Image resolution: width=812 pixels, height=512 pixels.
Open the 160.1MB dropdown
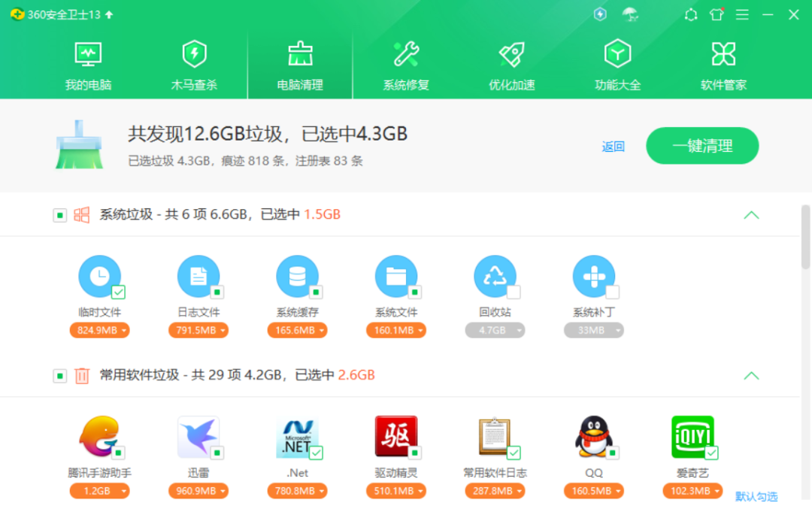tap(396, 330)
